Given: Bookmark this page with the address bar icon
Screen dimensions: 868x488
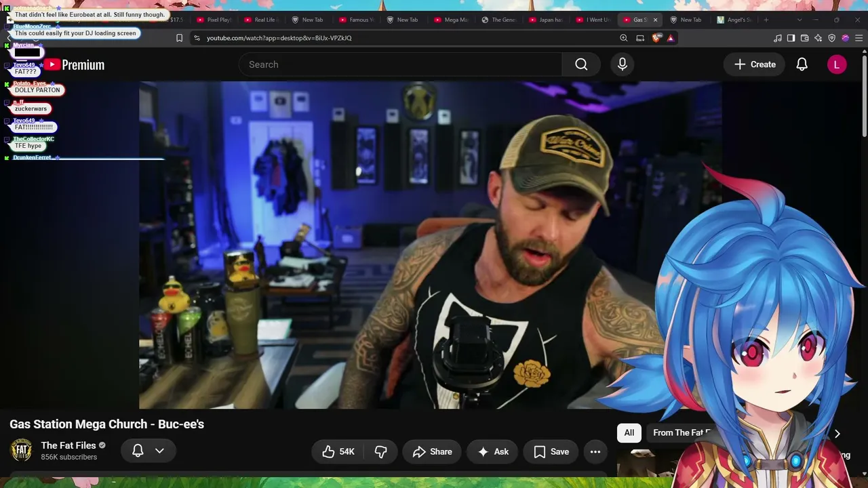Looking at the screenshot, I should pyautogui.click(x=179, y=38).
